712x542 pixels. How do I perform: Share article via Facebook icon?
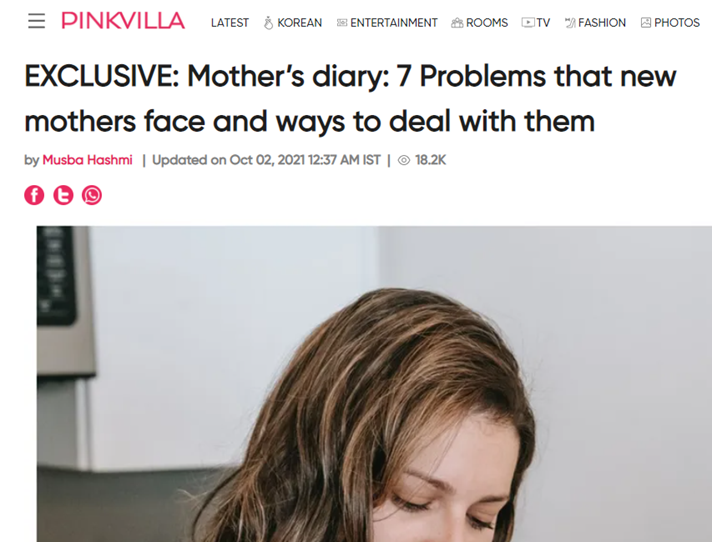click(34, 195)
